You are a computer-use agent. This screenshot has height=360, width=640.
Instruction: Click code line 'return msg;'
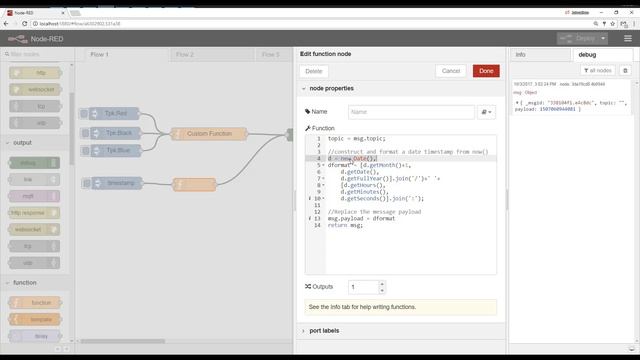[345, 225]
